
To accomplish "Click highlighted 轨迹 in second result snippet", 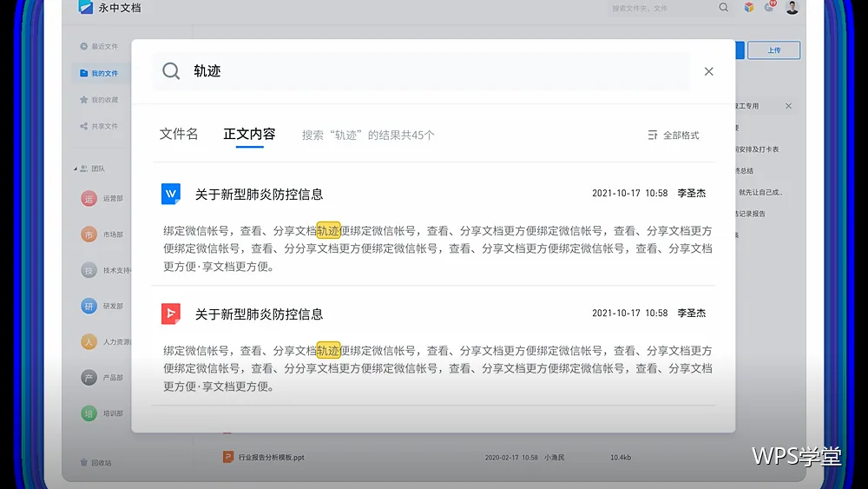I will [x=328, y=351].
